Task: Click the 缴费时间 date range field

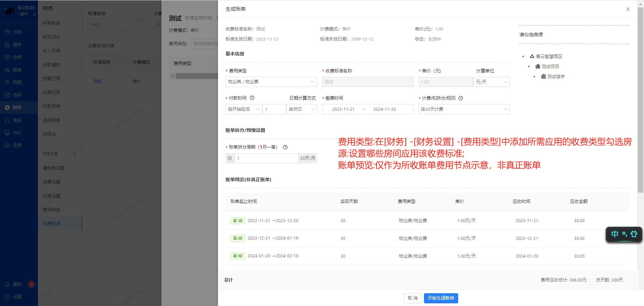Action: (367, 109)
